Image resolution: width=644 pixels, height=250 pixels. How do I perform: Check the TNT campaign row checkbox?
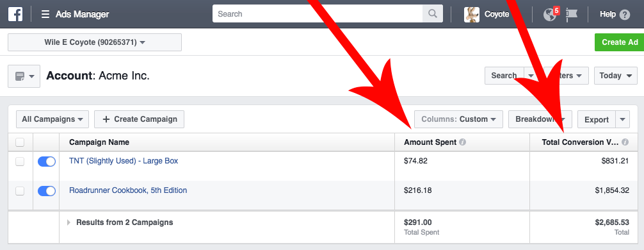(x=20, y=162)
